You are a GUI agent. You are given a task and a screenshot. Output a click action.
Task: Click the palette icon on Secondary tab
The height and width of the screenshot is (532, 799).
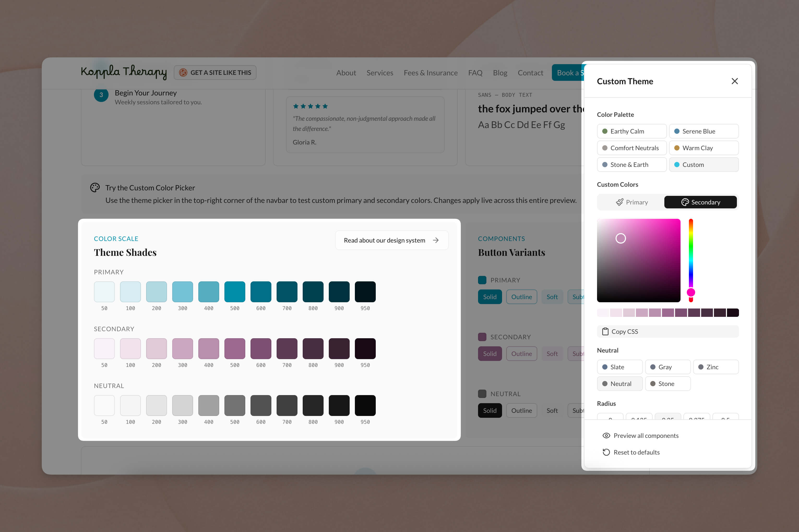[685, 202]
